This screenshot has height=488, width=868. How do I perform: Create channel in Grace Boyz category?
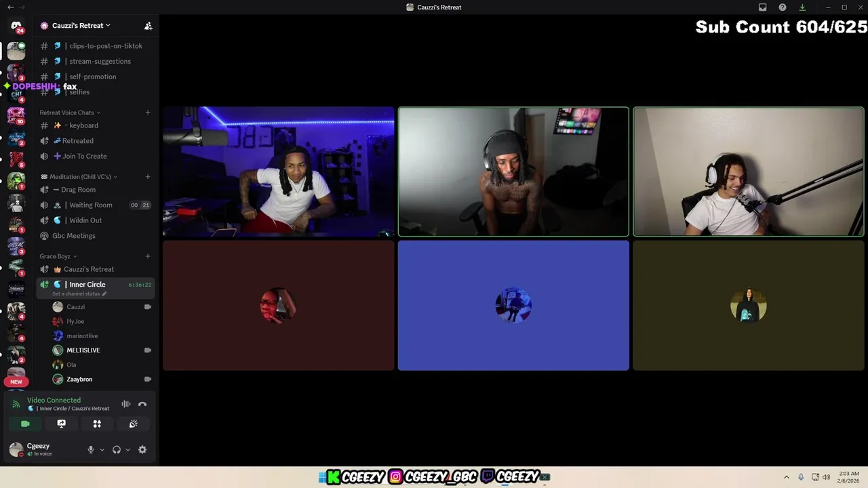[x=148, y=256]
